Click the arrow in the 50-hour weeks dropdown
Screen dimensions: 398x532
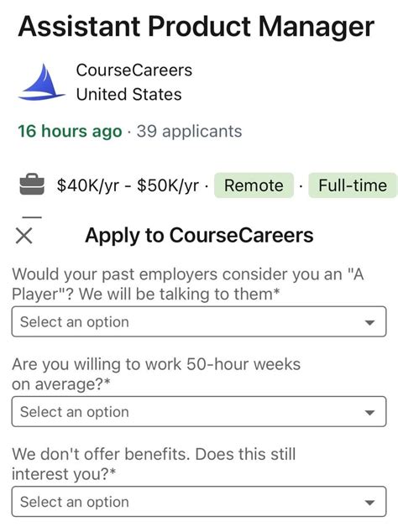[x=369, y=413]
